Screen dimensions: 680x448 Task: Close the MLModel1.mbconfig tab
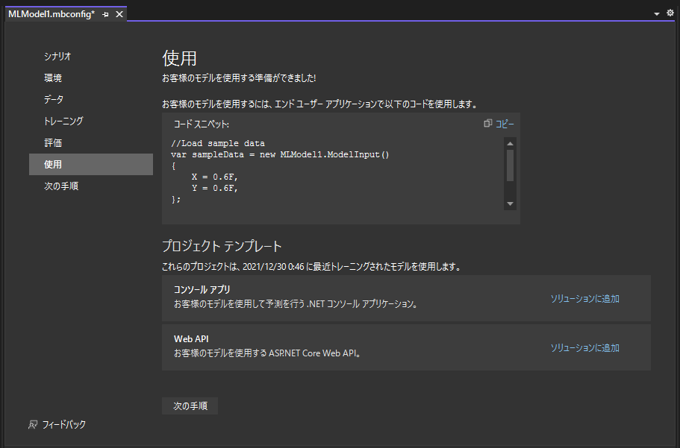point(119,14)
